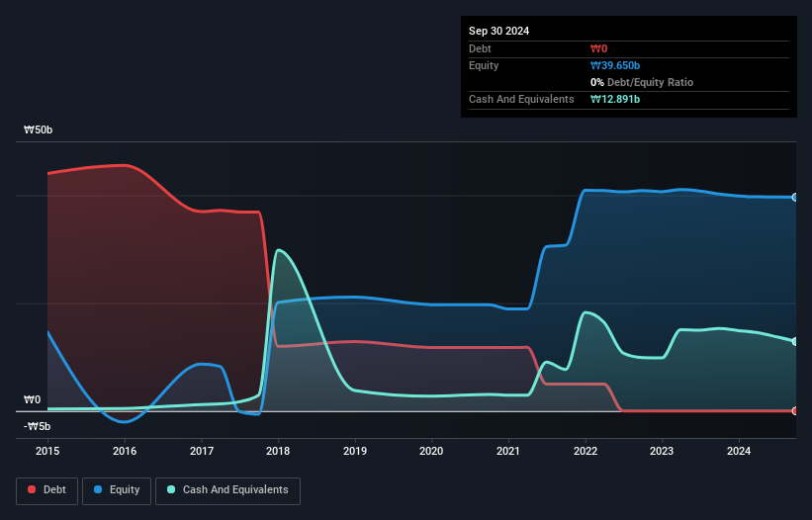The height and width of the screenshot is (520, 812).
Task: Click the -₩5b y-axis label
Action: pyautogui.click(x=38, y=426)
